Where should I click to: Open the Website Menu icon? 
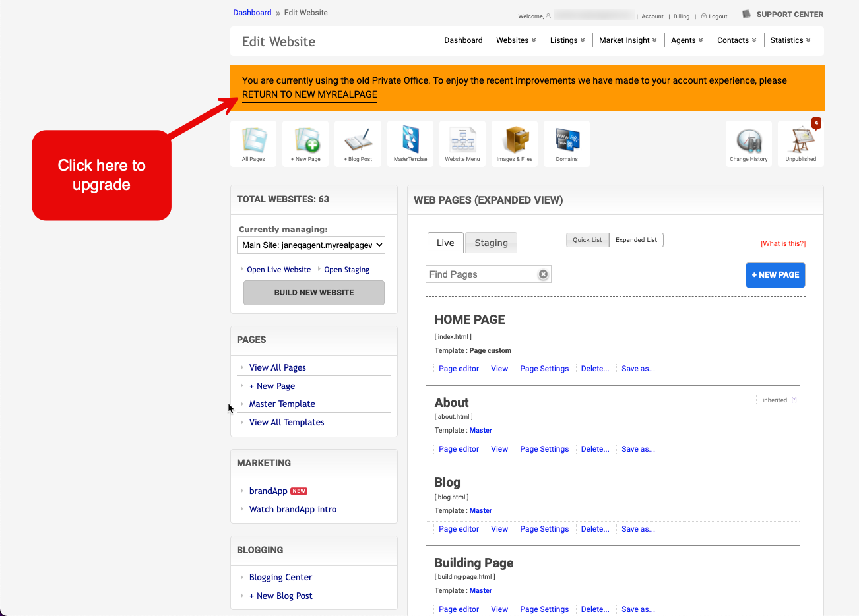[x=462, y=143]
